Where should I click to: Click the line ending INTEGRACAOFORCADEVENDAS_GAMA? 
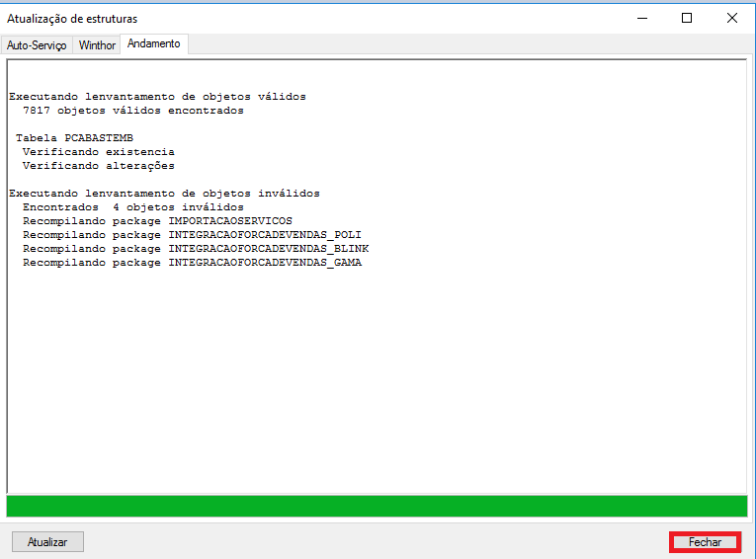(192, 263)
